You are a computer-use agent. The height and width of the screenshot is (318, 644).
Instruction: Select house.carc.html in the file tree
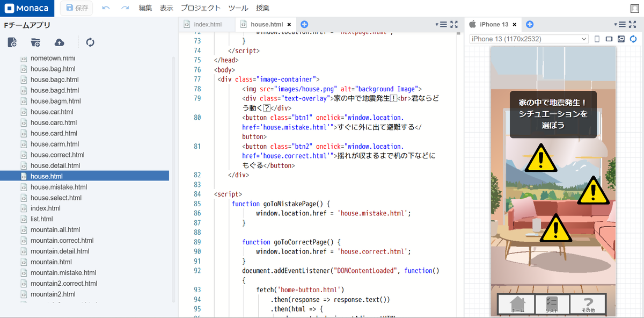53,122
